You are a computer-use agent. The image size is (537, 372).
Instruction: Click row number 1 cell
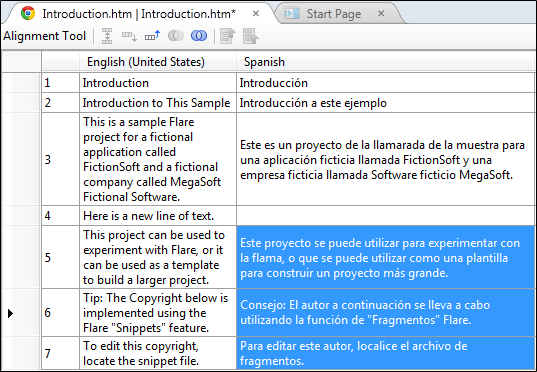[61, 83]
